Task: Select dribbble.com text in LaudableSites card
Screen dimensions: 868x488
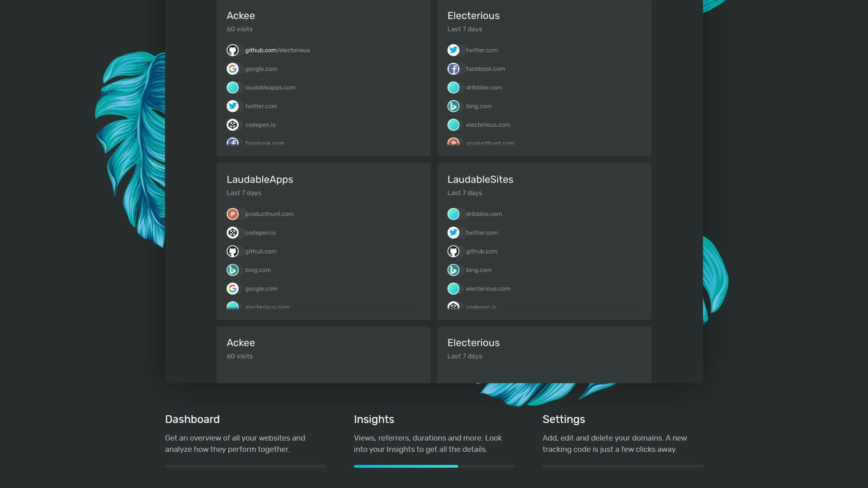Action: 484,214
